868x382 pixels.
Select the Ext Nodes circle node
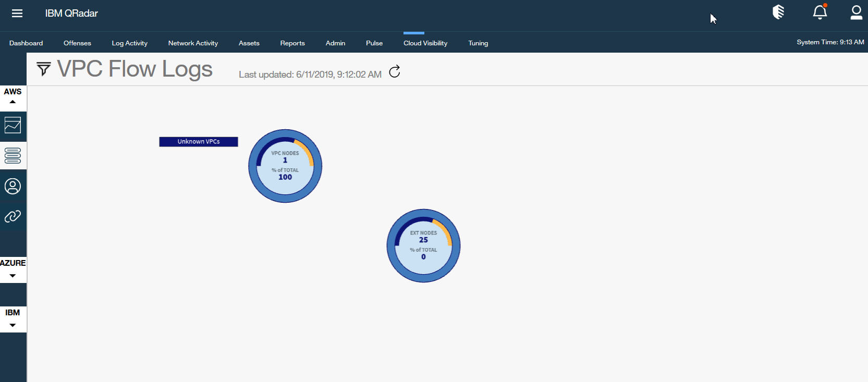[x=423, y=245]
